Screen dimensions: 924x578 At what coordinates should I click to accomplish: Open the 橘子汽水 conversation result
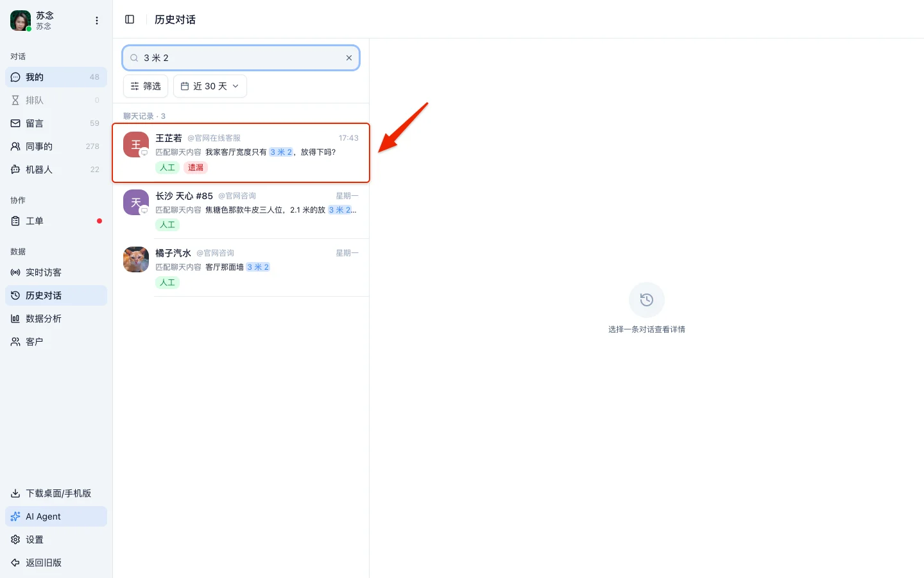241,267
